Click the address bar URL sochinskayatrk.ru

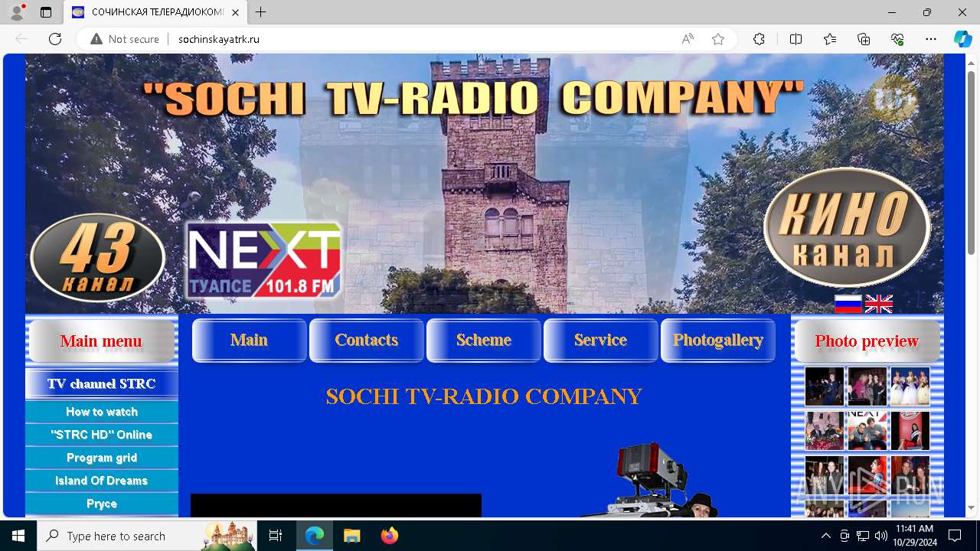pos(219,39)
